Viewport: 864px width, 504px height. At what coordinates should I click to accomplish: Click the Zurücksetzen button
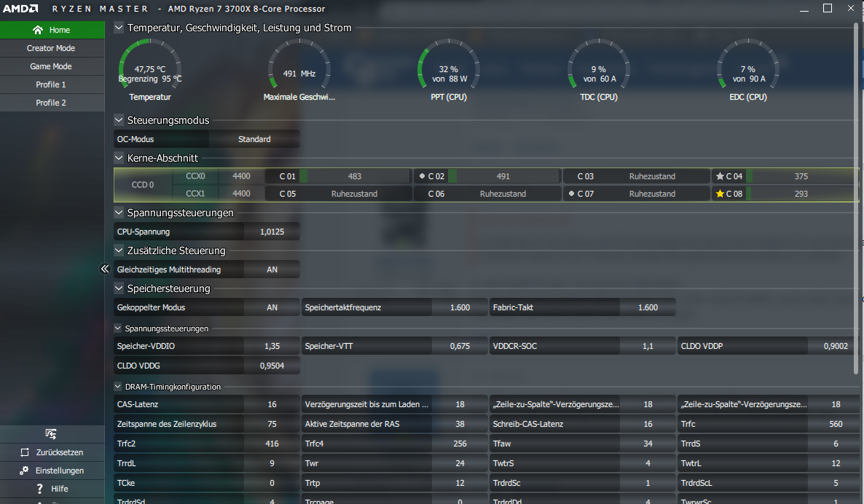[52, 452]
